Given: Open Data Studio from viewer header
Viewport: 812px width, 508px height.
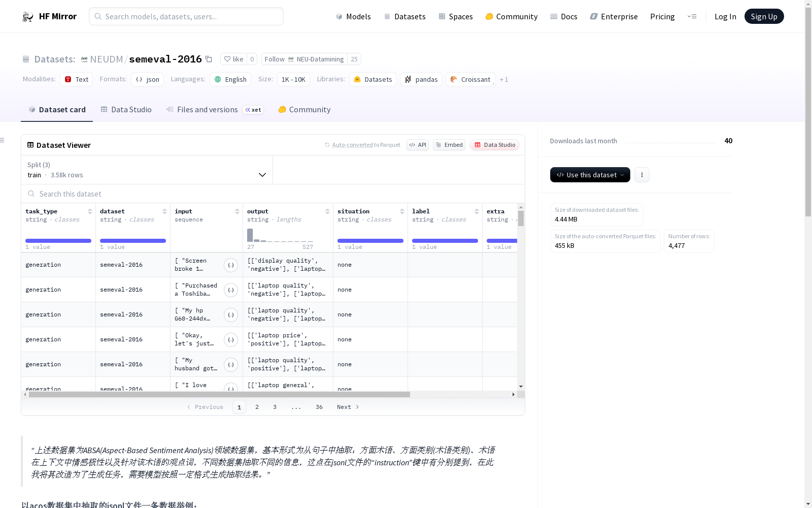Looking at the screenshot, I should [x=495, y=145].
